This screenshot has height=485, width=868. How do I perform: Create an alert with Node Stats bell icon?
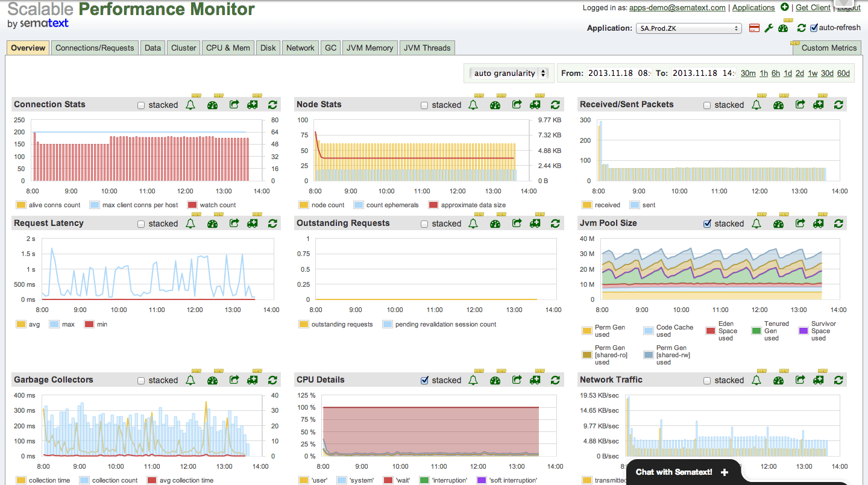(x=473, y=105)
